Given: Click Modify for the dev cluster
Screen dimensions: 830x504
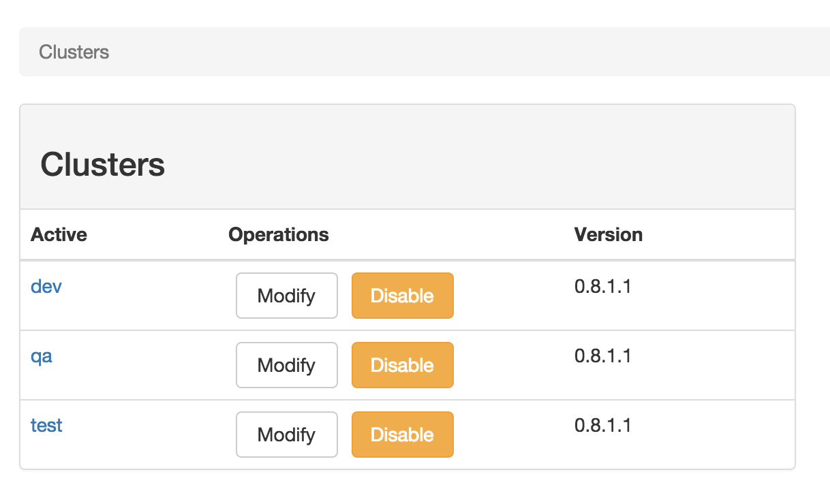Looking at the screenshot, I should pyautogui.click(x=287, y=296).
